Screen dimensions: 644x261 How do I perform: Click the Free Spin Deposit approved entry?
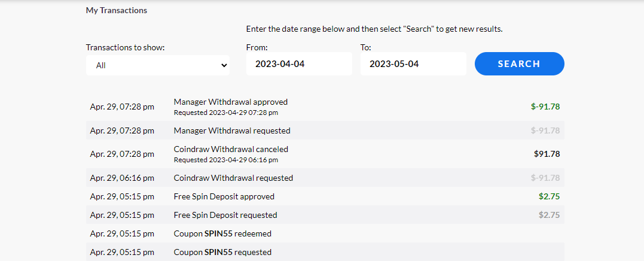click(x=224, y=196)
